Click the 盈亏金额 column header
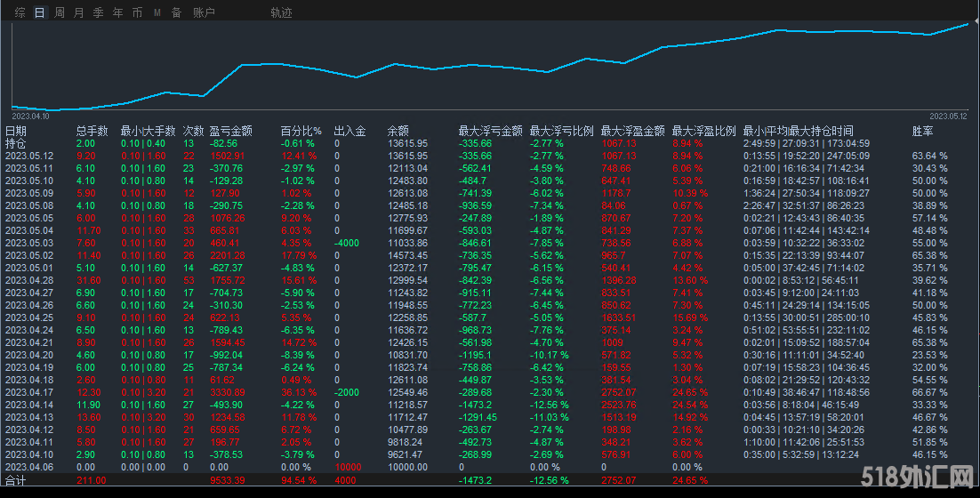 click(x=230, y=132)
